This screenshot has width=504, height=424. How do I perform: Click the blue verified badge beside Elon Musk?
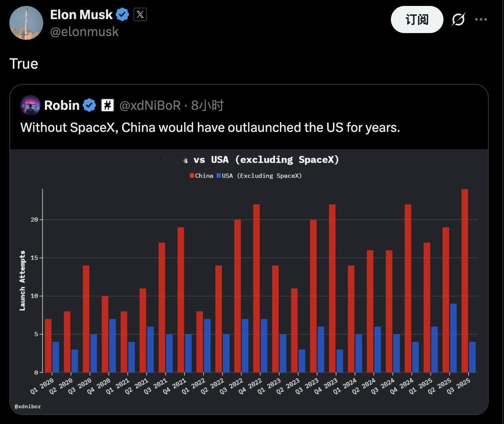coord(122,15)
